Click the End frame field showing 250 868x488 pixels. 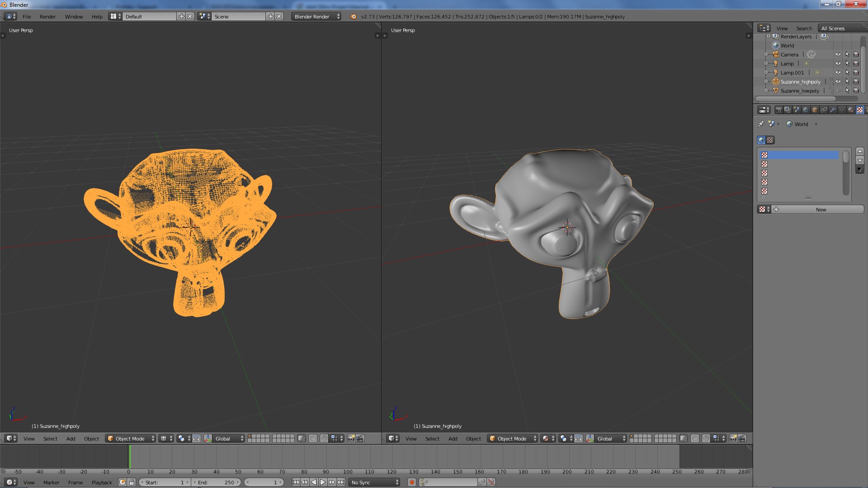(217, 482)
